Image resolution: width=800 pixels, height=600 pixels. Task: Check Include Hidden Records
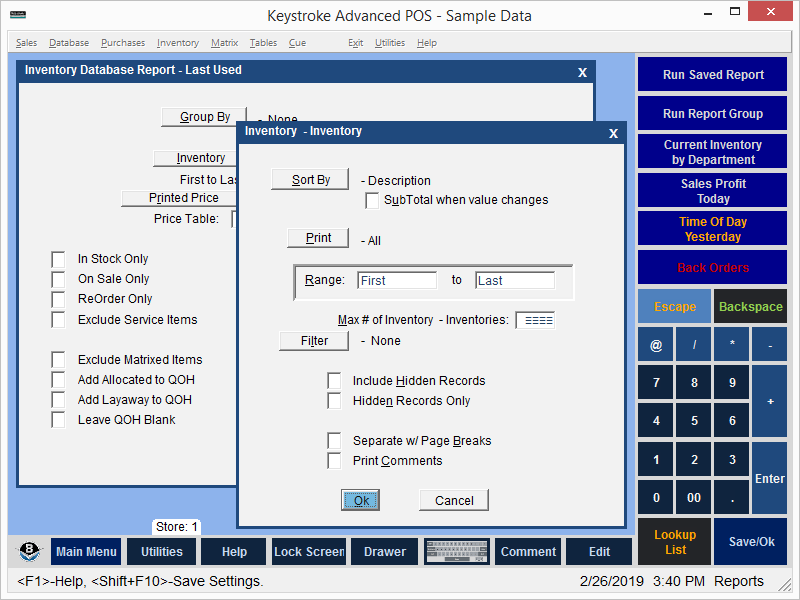coord(335,381)
